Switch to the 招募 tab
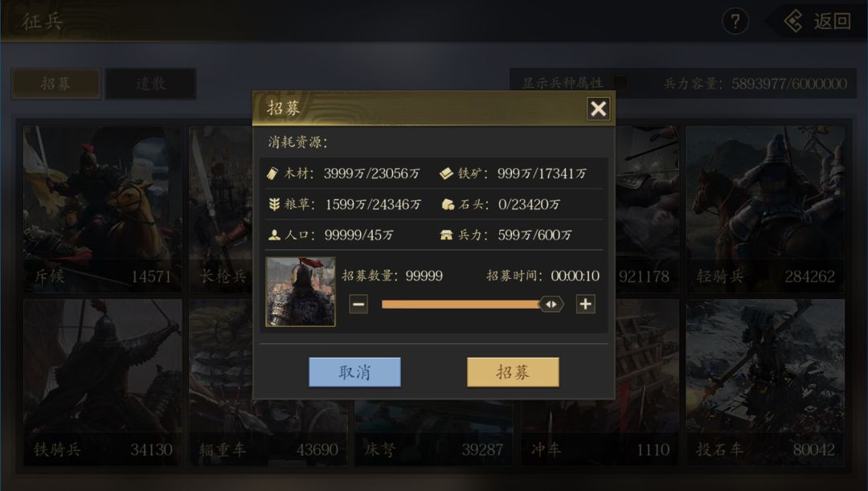Viewport: 868px width, 491px height. pyautogui.click(x=55, y=84)
